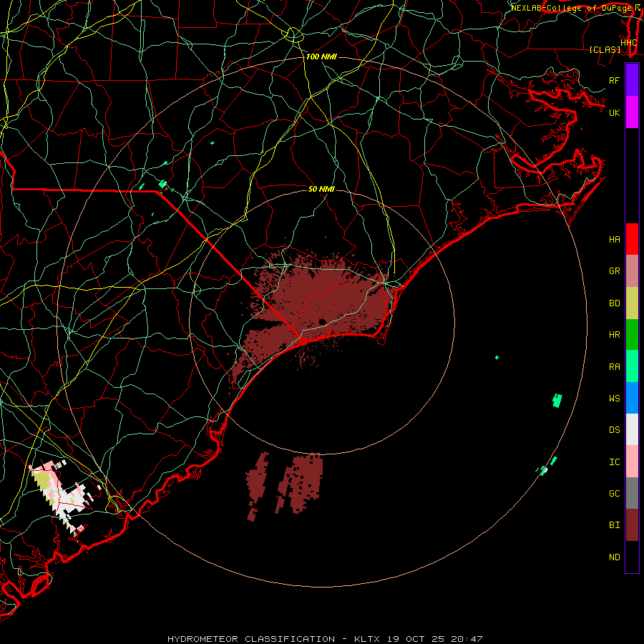Pick the HR green legend swatch

[632, 334]
